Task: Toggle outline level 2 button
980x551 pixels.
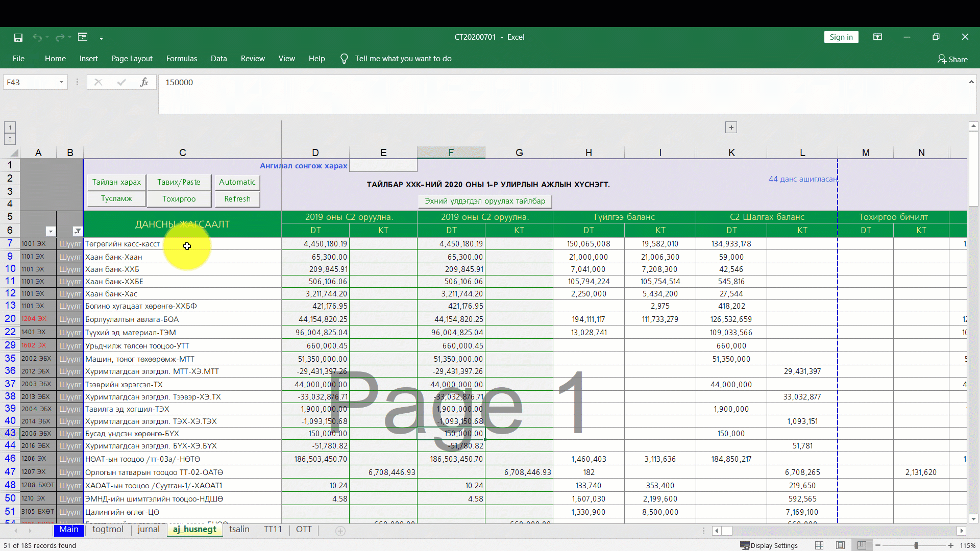Action: [10, 139]
